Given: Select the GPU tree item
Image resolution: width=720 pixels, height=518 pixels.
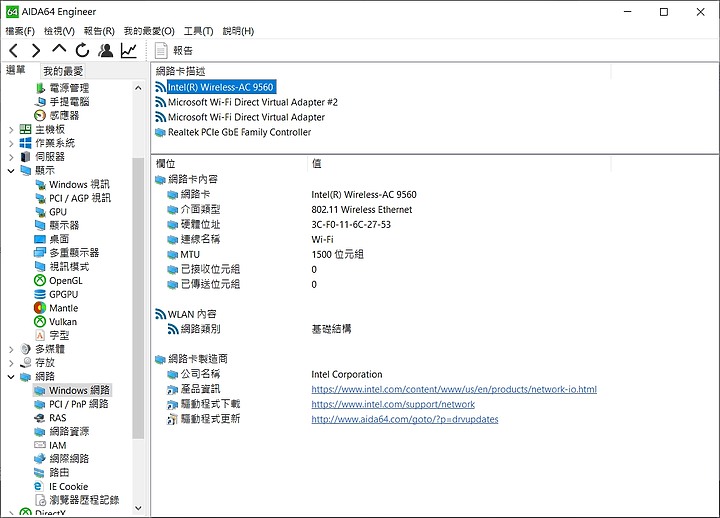Looking at the screenshot, I should coord(58,212).
